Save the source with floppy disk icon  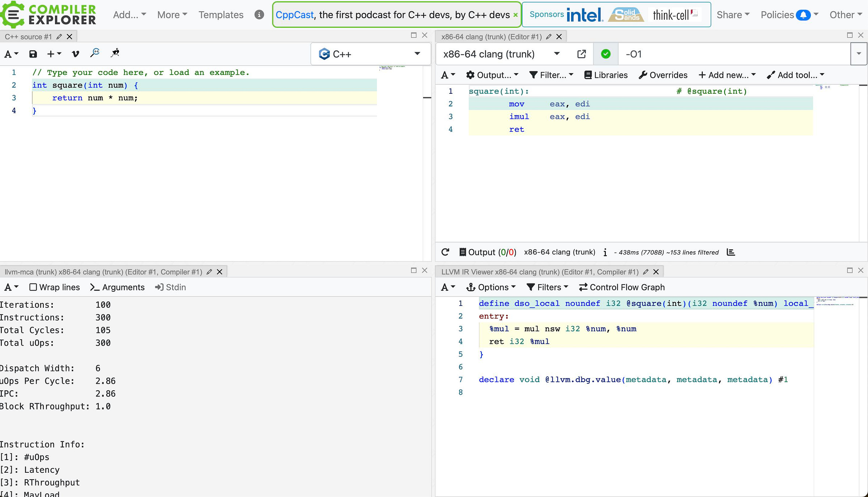click(33, 54)
